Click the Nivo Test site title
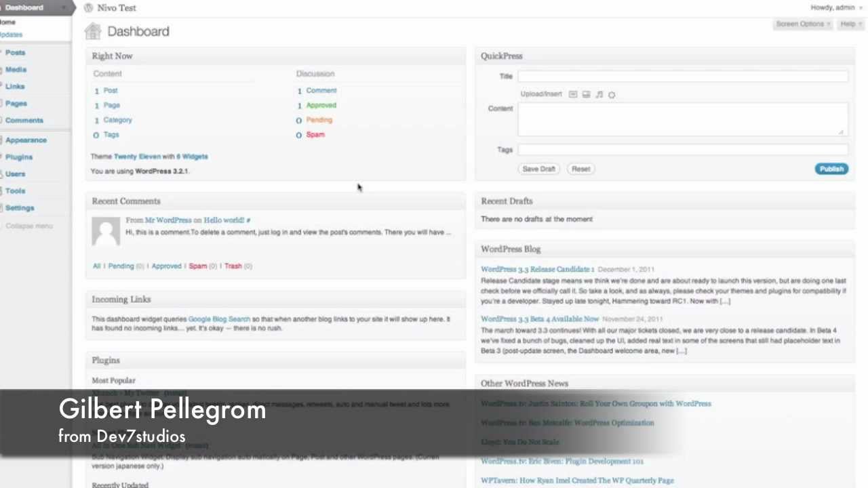Viewport: 868px width, 488px height. (x=117, y=7)
